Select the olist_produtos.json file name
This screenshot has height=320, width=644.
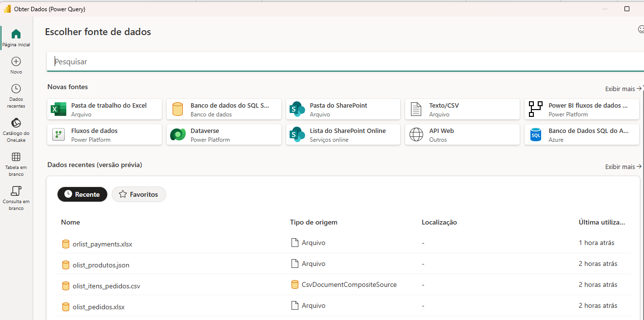tap(101, 265)
